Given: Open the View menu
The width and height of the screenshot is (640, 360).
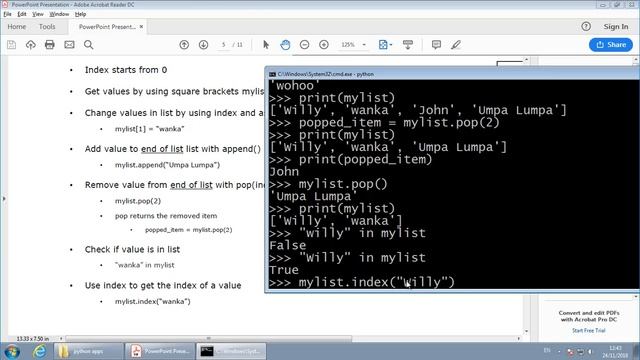Looking at the screenshot, I should pyautogui.click(x=38, y=14).
